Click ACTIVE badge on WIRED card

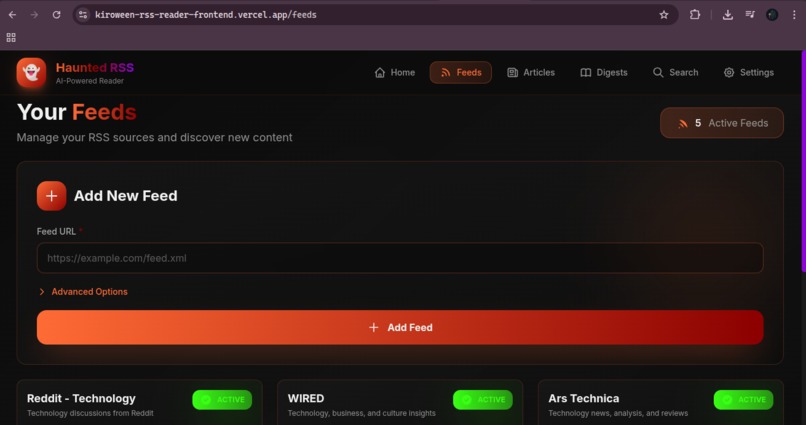pyautogui.click(x=483, y=400)
